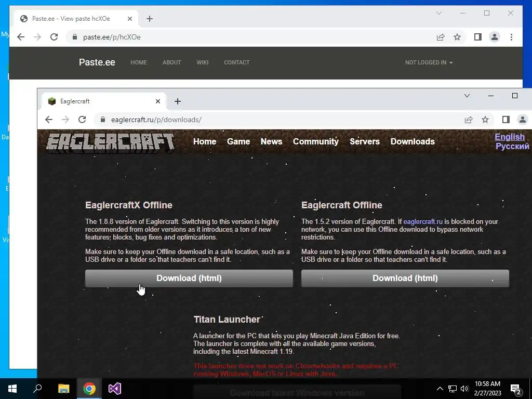Click the Eaglercraft logo banner
This screenshot has width=532, height=399.
pyautogui.click(x=110, y=141)
